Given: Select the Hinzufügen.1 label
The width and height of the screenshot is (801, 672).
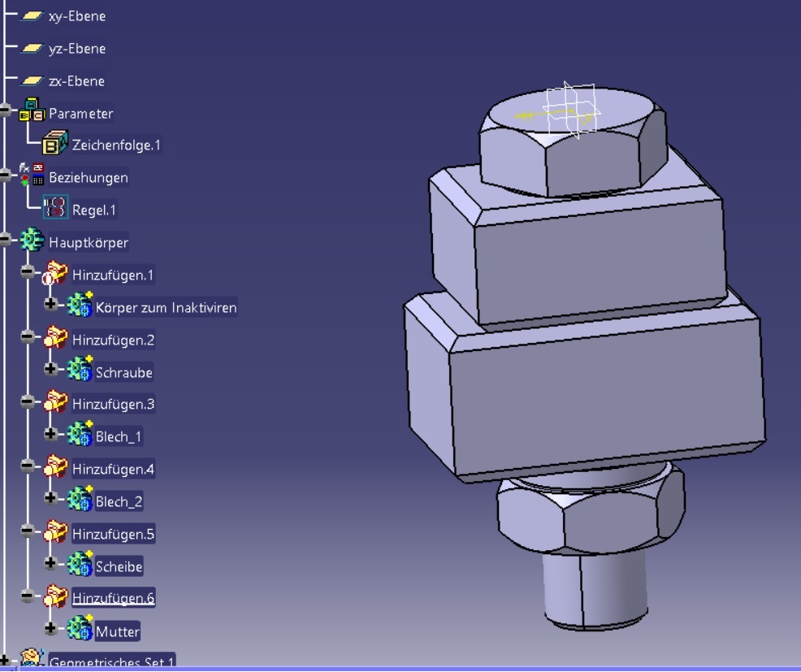Looking at the screenshot, I should [x=113, y=275].
